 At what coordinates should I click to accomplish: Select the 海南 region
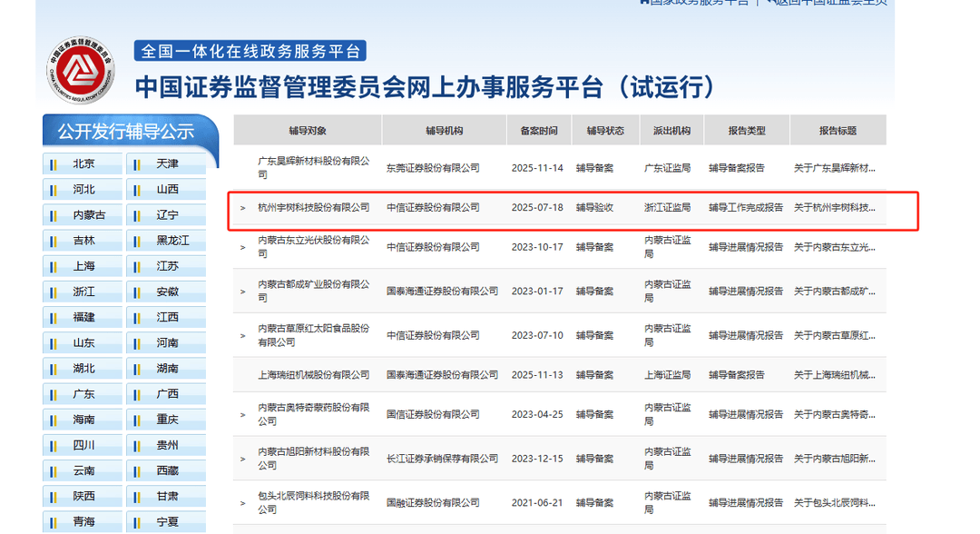point(83,420)
